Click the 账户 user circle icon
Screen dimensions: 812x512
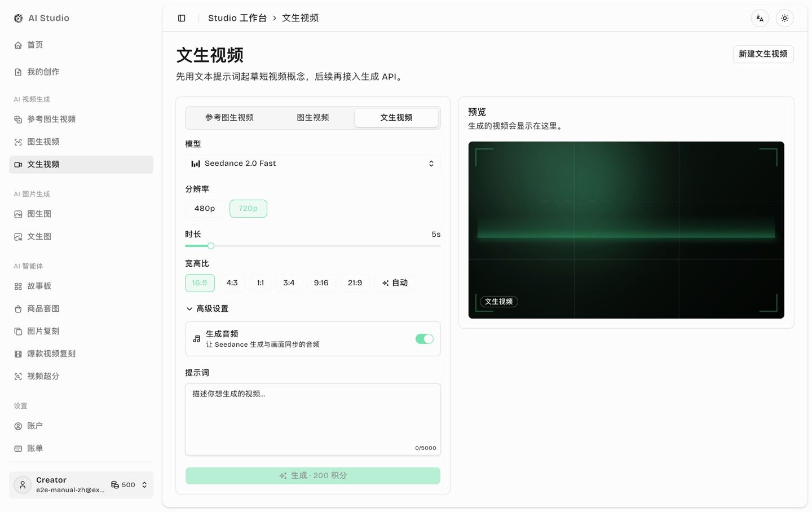coord(18,426)
